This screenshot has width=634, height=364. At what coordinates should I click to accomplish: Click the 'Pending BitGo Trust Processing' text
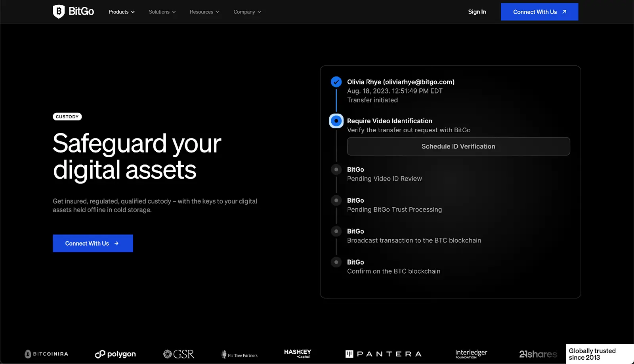point(394,210)
